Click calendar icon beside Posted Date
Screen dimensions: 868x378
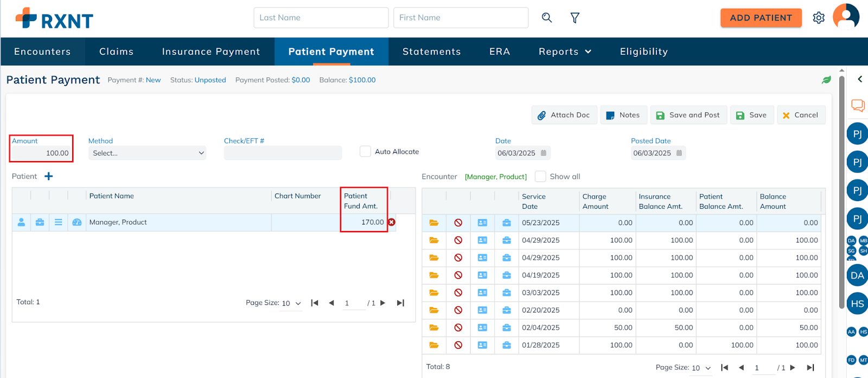pyautogui.click(x=679, y=153)
